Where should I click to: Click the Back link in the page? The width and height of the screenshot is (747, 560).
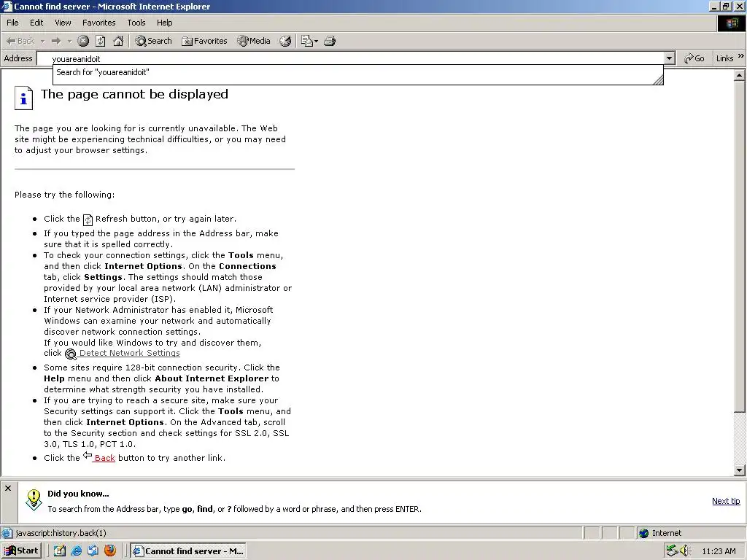[104, 458]
